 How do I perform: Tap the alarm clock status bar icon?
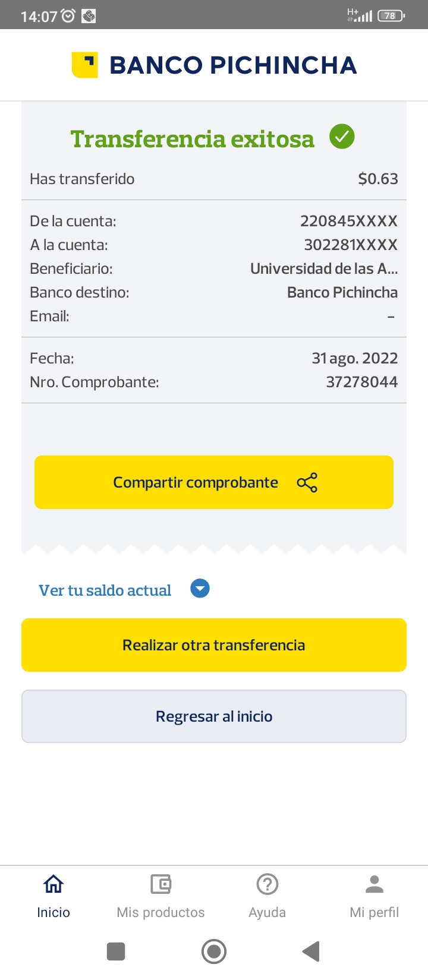click(x=68, y=16)
